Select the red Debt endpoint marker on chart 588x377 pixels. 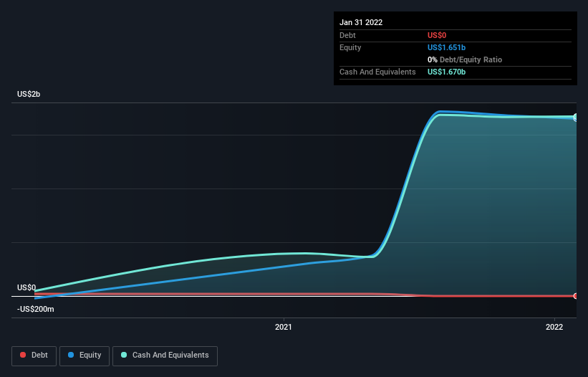576,296
